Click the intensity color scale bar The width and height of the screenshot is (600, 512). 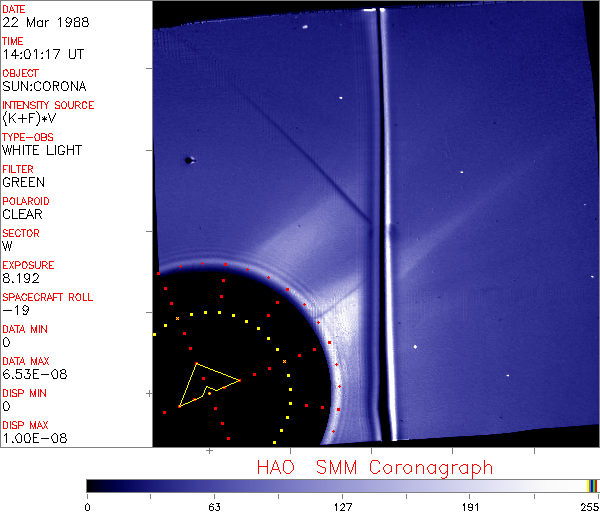point(342,486)
